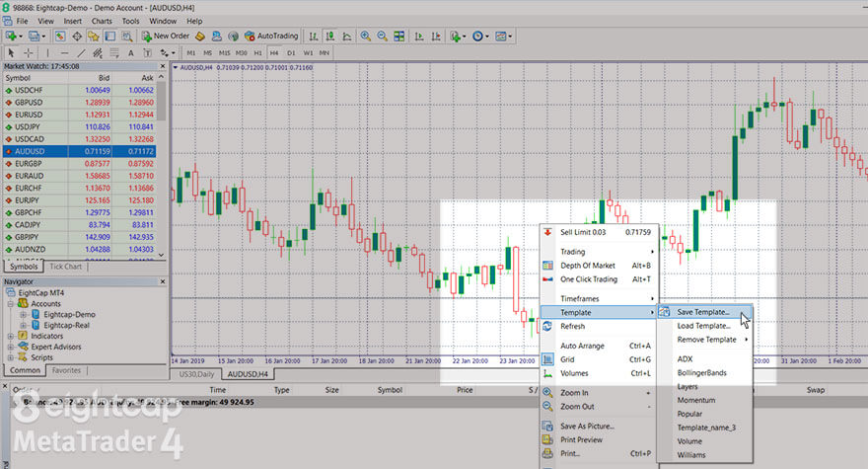868x469 pixels.
Task: Open the Tools menu
Action: tap(130, 21)
